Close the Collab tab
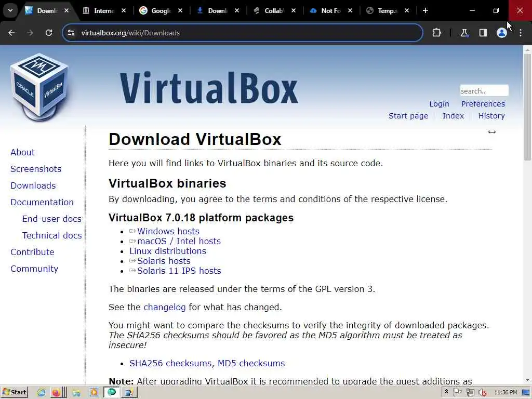532x399 pixels. coord(294,10)
